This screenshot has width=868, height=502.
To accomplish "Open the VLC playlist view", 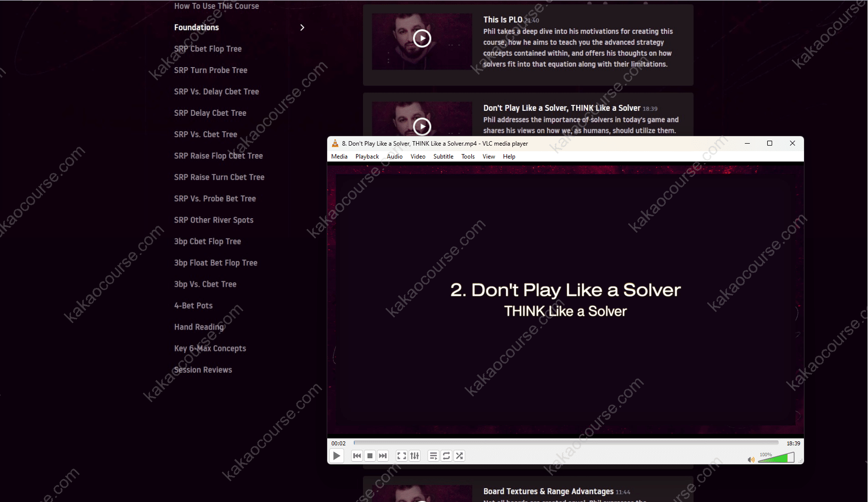I will point(434,456).
